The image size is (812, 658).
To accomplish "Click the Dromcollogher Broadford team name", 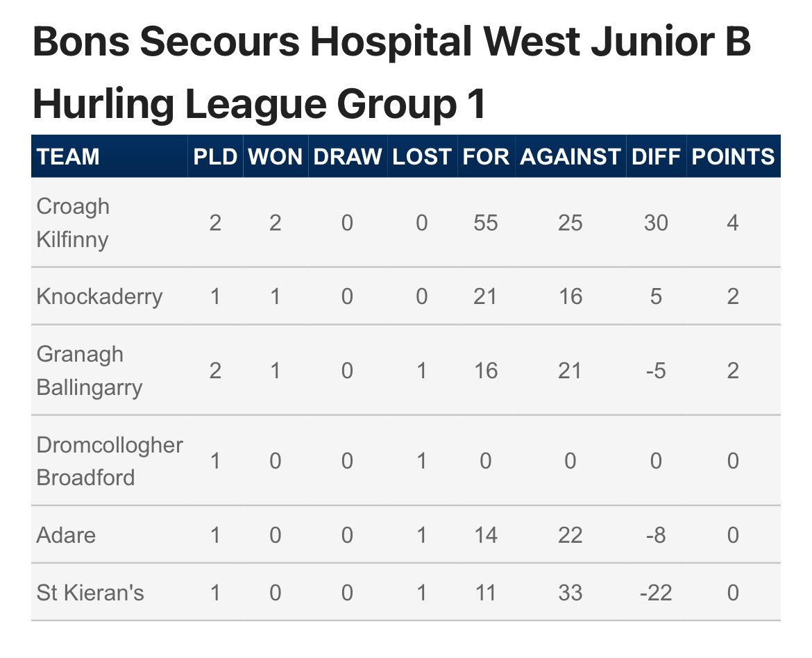I will [x=110, y=461].
